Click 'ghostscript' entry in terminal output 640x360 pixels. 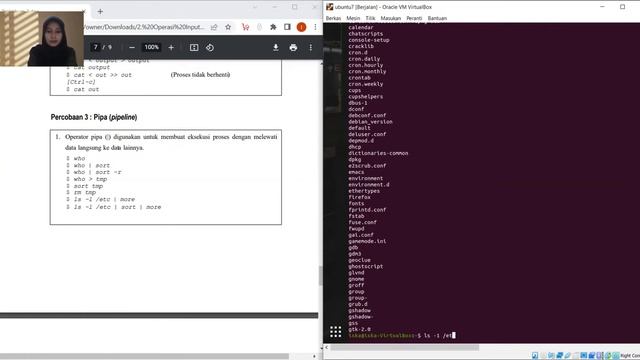pos(365,266)
